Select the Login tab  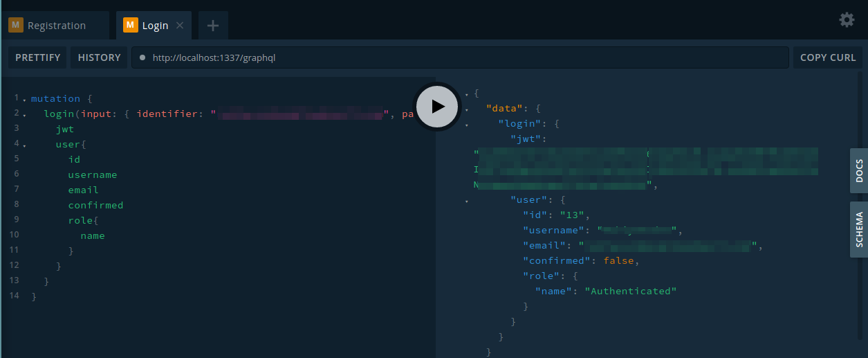[x=154, y=26]
